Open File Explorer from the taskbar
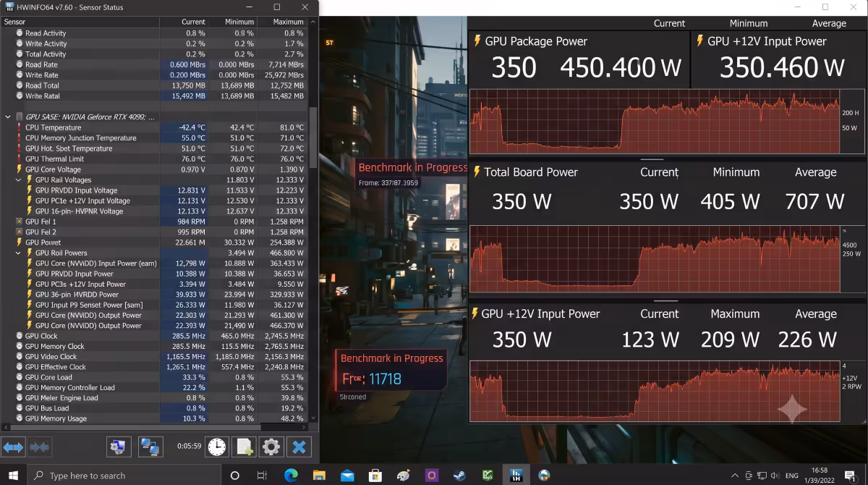The height and width of the screenshot is (485, 868). (319, 476)
